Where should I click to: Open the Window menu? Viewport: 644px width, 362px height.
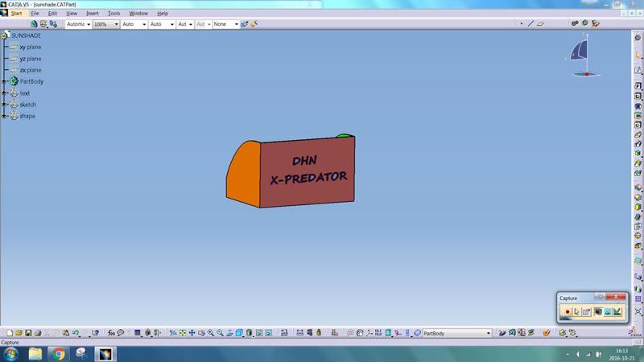coord(138,13)
